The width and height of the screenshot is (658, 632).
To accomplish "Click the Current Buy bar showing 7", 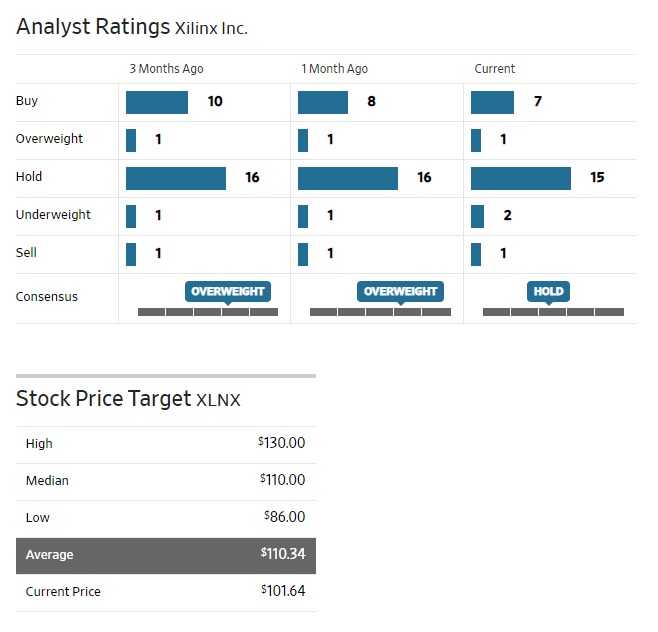I will click(492, 102).
